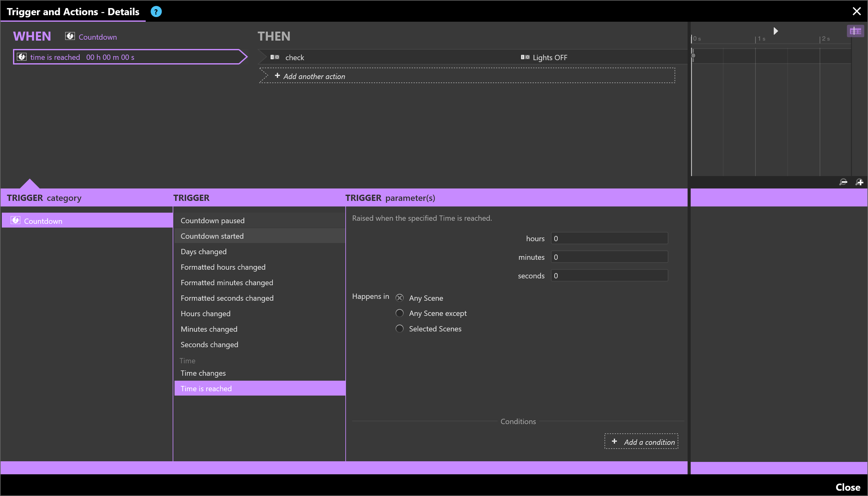
Task: Open the blue help question mark icon
Action: (156, 11)
